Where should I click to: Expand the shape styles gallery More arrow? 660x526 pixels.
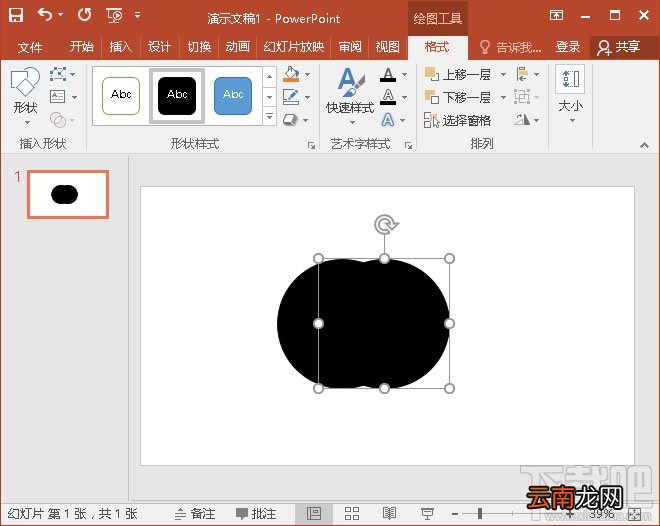[x=269, y=115]
